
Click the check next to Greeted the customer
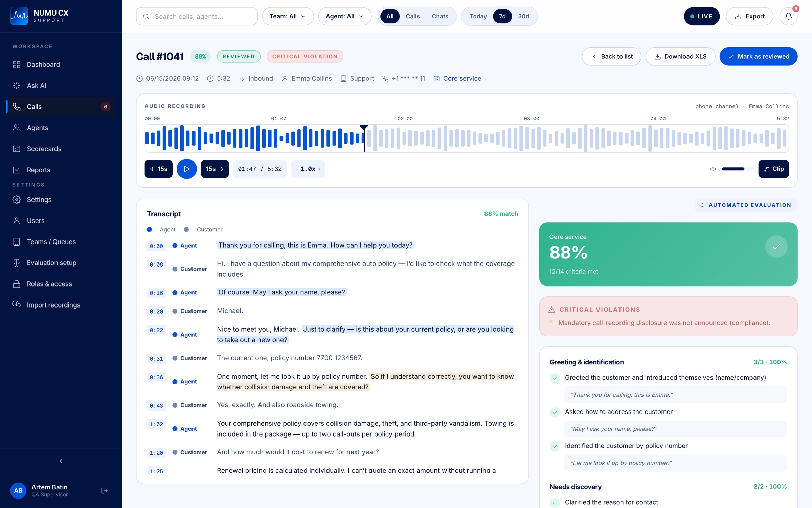pyautogui.click(x=555, y=378)
